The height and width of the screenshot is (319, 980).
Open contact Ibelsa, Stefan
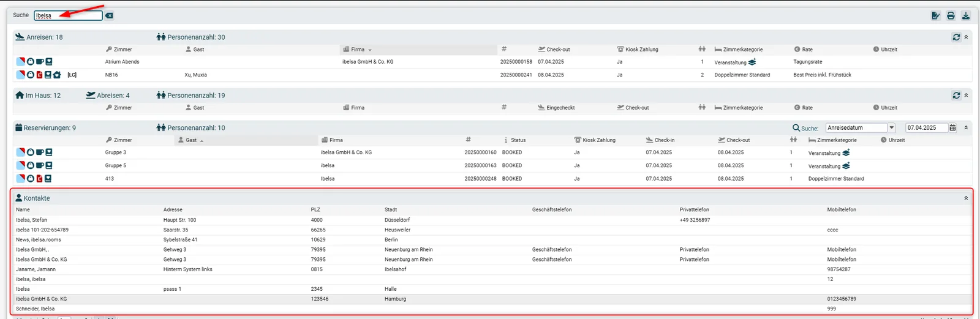31,220
